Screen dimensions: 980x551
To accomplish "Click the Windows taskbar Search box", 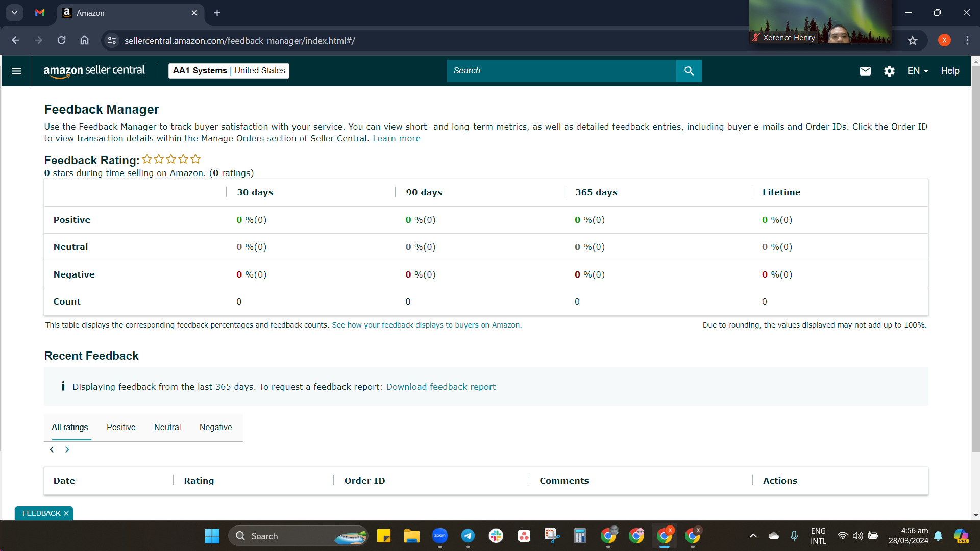I will tap(298, 536).
